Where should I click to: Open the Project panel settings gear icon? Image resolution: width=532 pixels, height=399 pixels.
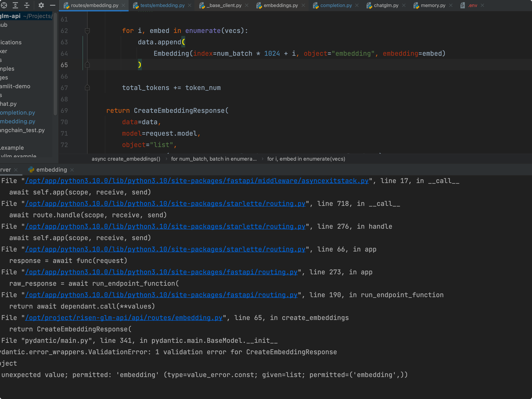pyautogui.click(x=41, y=5)
